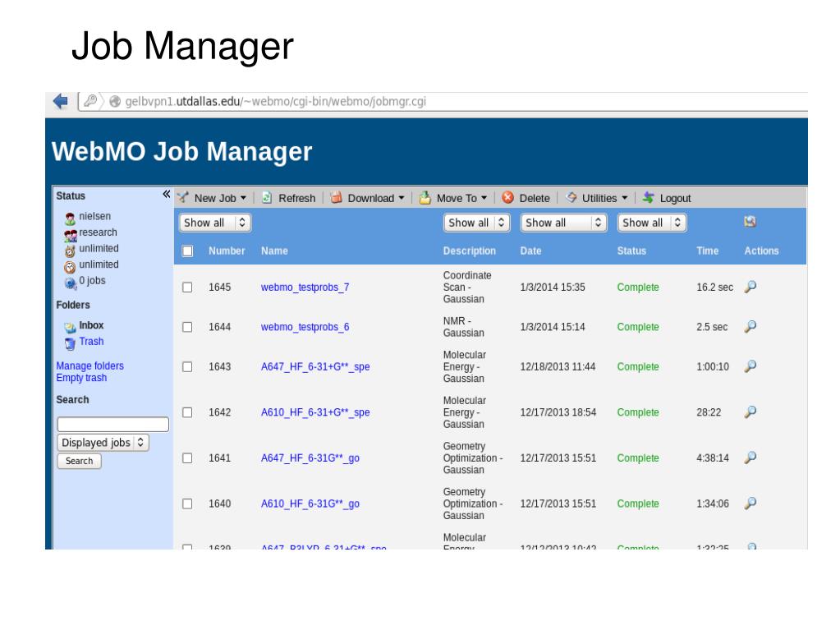Click the Download basket icon
Screen dimensions: 840x630
336,198
